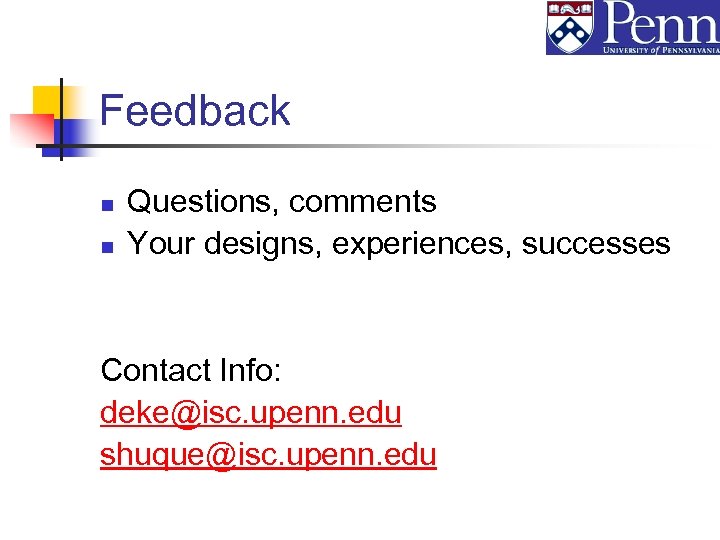
Task: Open the shuque@isc.upenn.edu email link
Action: click(268, 455)
